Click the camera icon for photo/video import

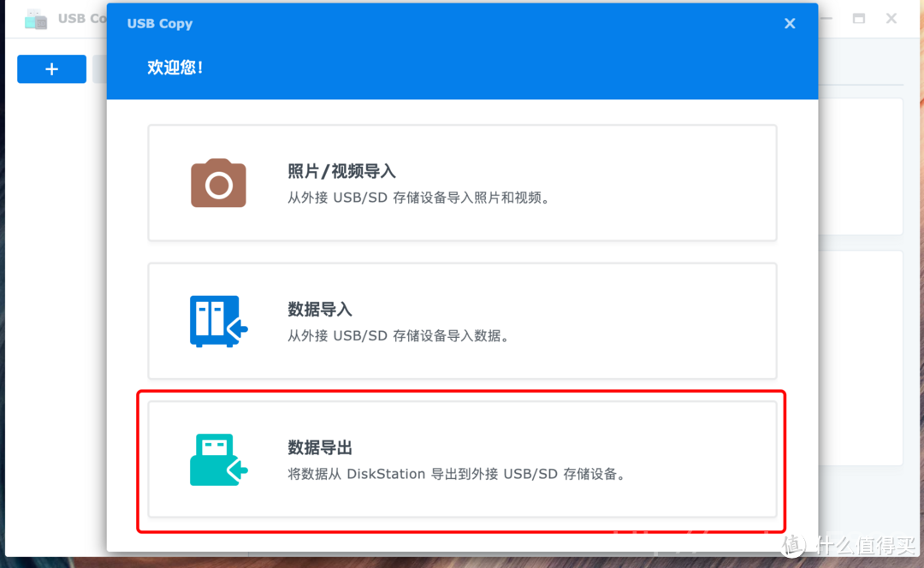click(x=218, y=183)
